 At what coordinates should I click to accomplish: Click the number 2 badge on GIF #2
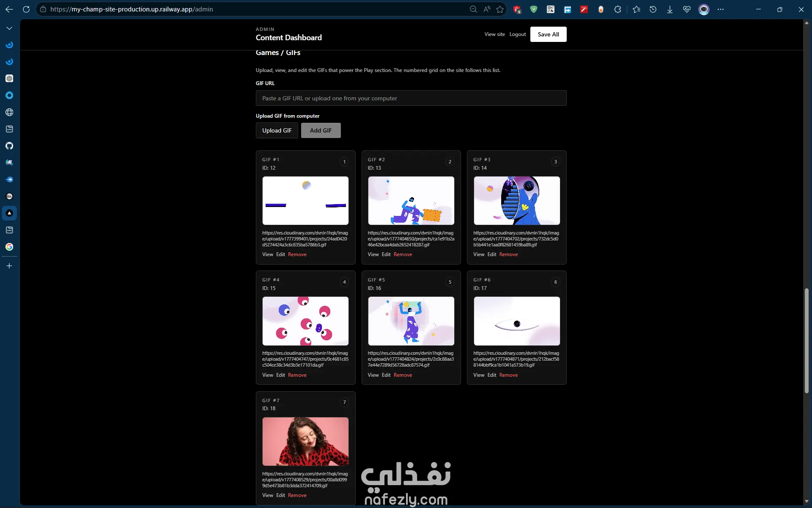(450, 162)
